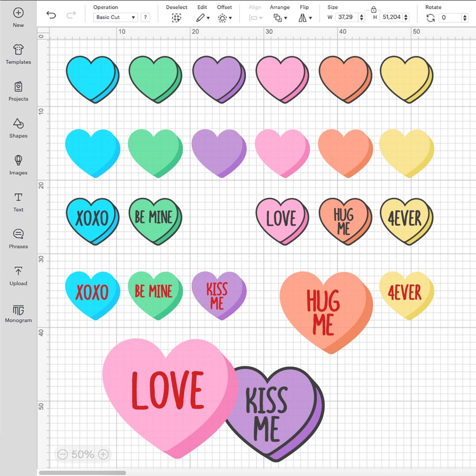This screenshot has height=476, width=476.
Task: Zoom in using the plus control
Action: coord(104,454)
